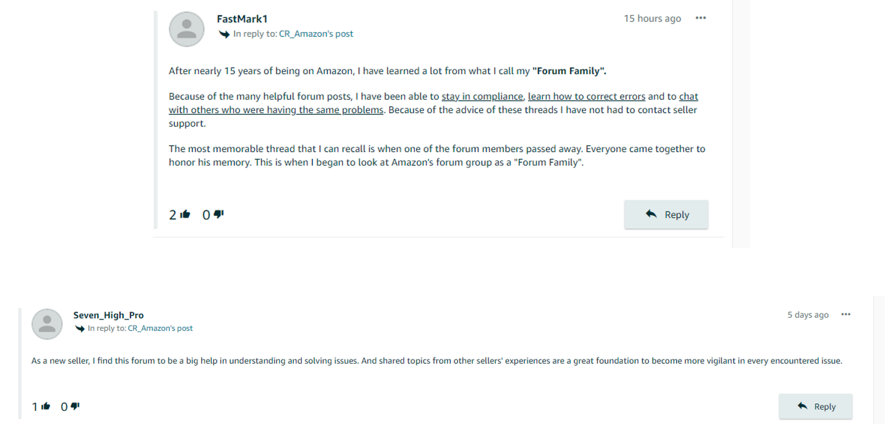Screen dimensions: 892x424
Task: Open CR_Amazon's post link under FastMark1
Action: [x=316, y=34]
